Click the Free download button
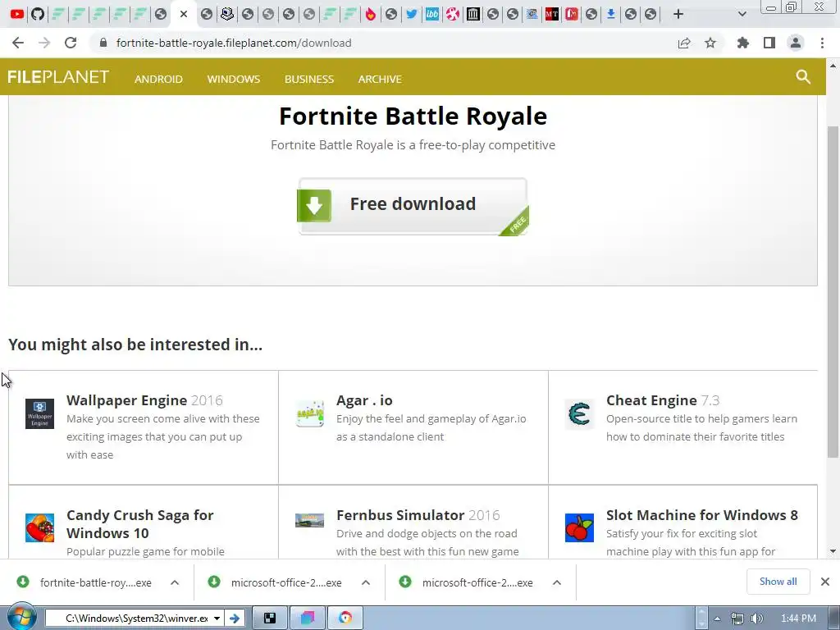 click(x=413, y=206)
